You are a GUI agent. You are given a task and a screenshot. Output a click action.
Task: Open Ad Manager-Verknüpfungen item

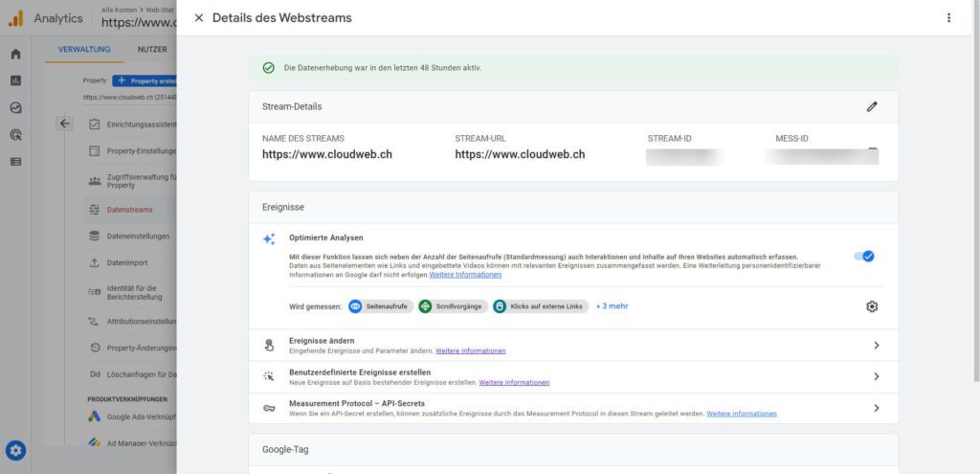(131, 442)
